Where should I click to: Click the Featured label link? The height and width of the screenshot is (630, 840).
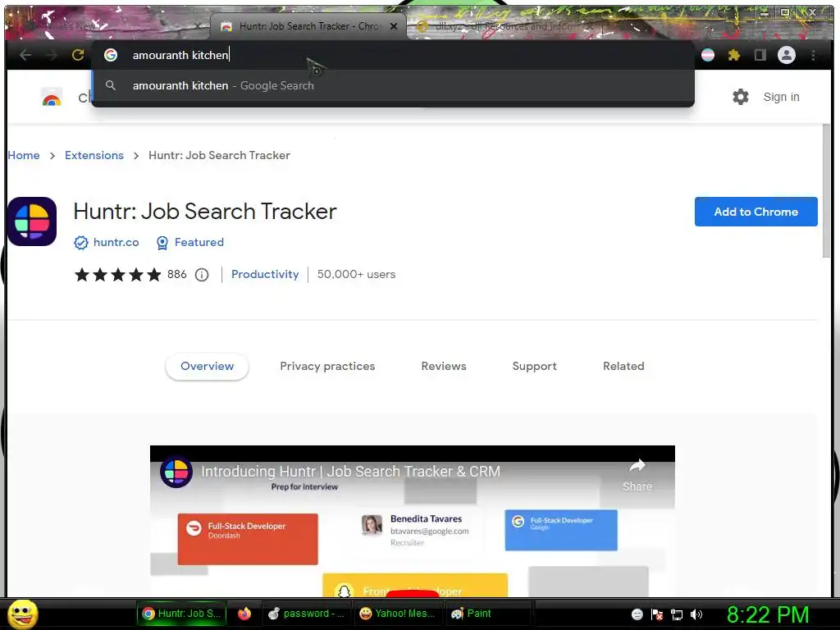[x=199, y=242]
